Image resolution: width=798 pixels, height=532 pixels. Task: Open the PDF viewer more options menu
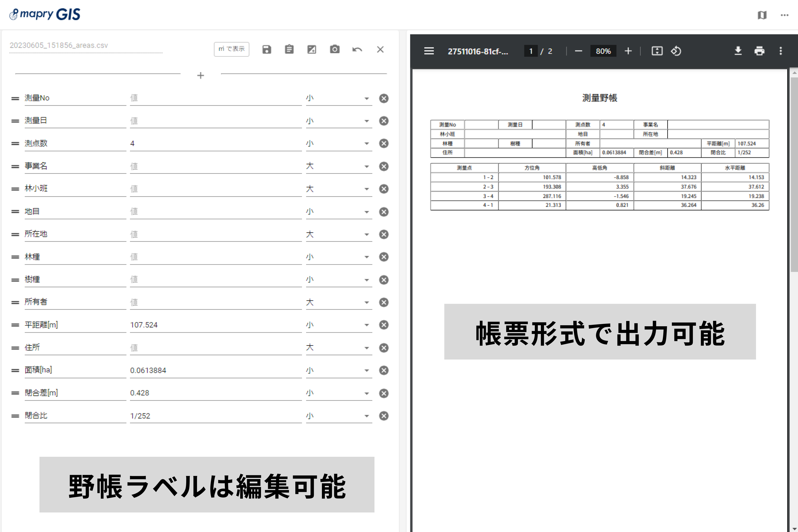781,51
